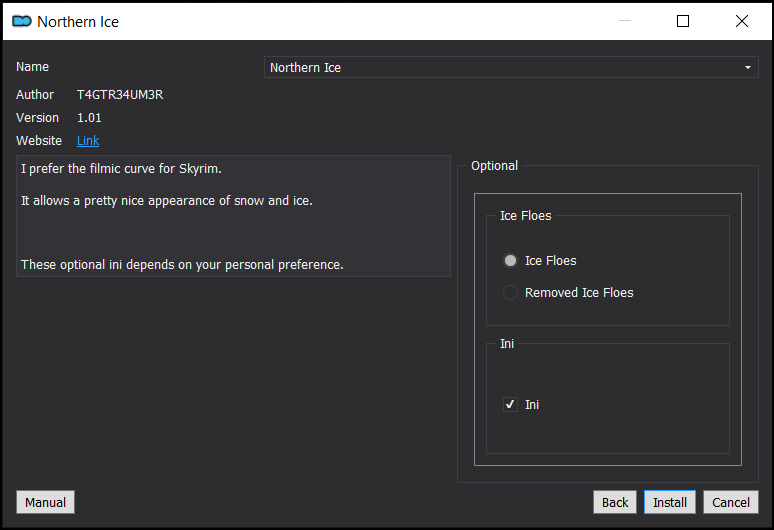This screenshot has height=530, width=774.
Task: Click the author name T4GTR34UM3R
Action: click(x=120, y=95)
